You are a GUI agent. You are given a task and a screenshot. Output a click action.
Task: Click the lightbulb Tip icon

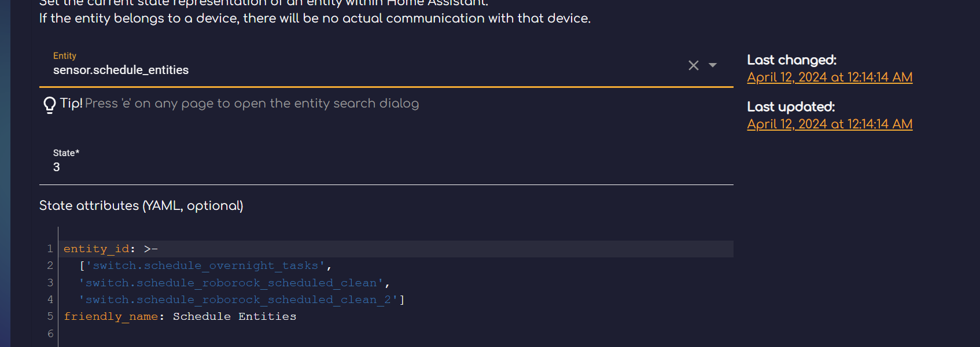point(49,104)
